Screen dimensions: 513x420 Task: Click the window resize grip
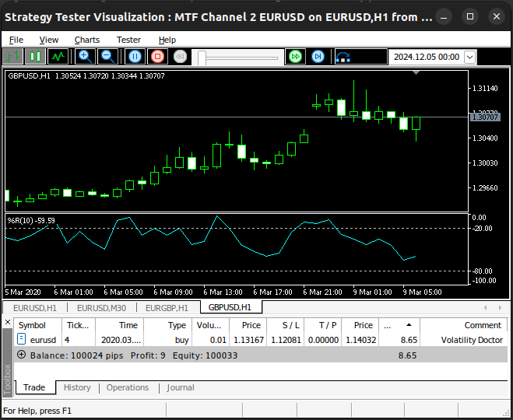(507, 412)
